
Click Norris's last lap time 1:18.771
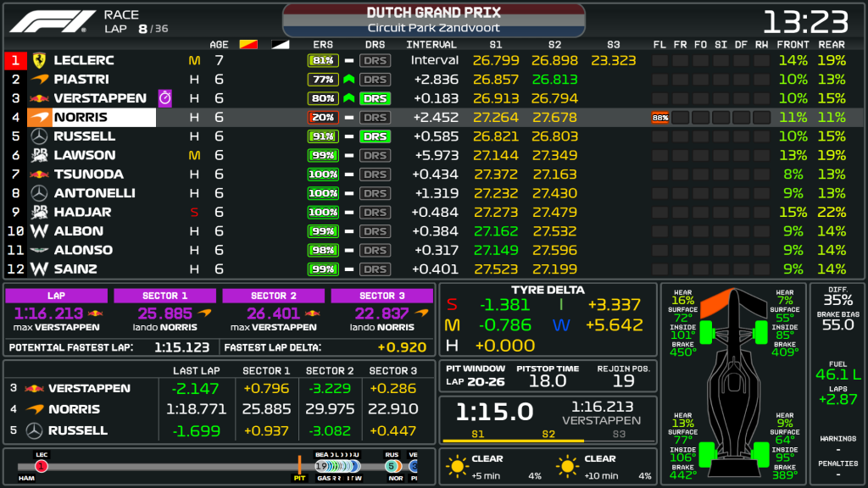[x=197, y=409]
